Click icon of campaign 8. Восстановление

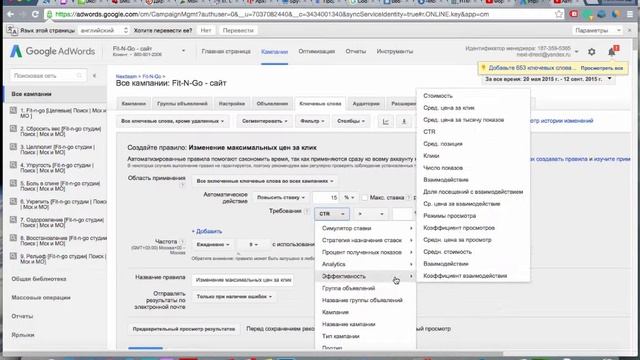click(13, 238)
